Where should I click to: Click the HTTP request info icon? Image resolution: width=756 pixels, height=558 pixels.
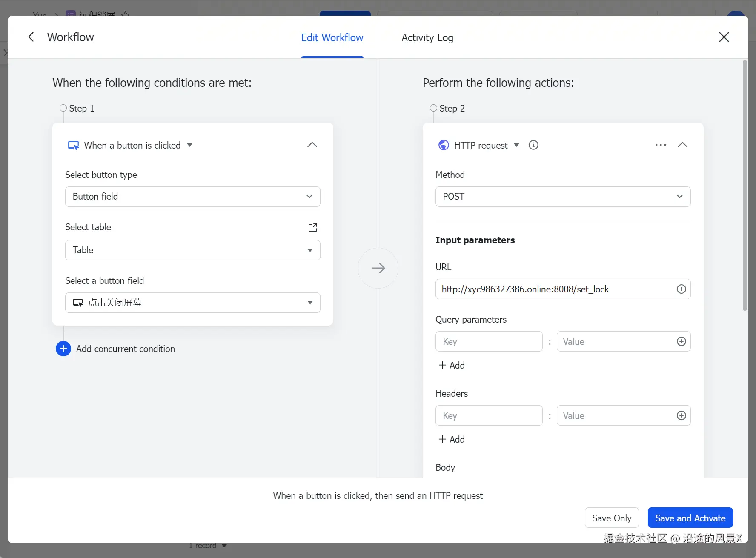pos(533,145)
